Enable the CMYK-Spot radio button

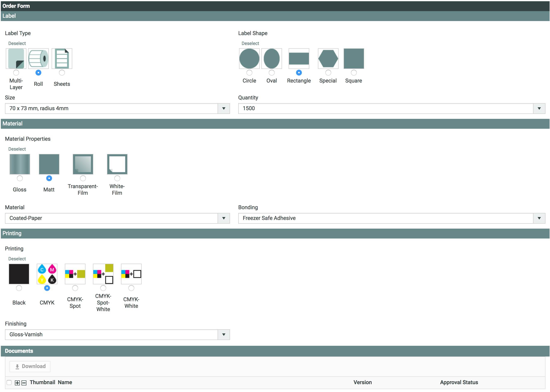(x=75, y=288)
